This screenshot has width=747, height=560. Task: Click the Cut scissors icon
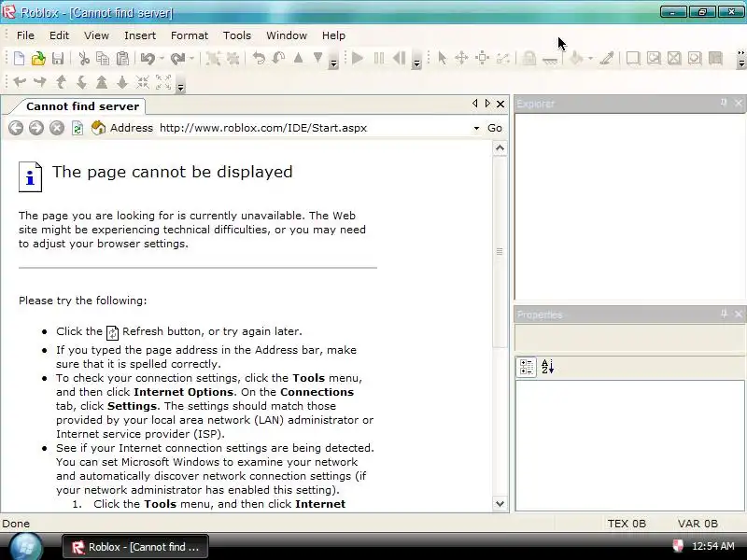[x=84, y=59]
